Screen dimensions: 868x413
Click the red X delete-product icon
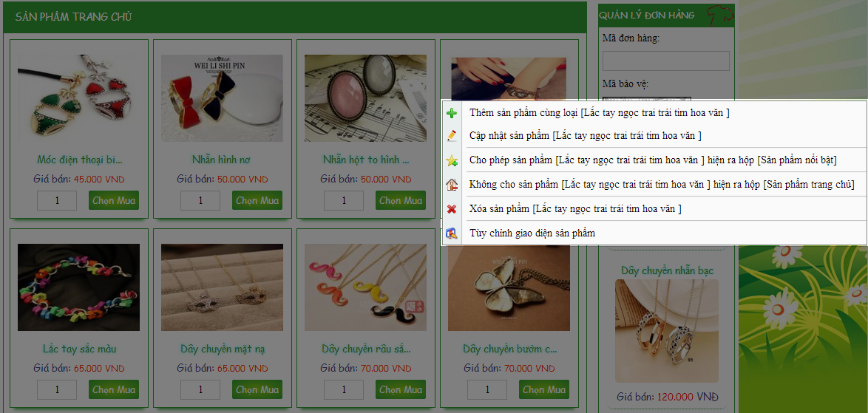point(452,209)
